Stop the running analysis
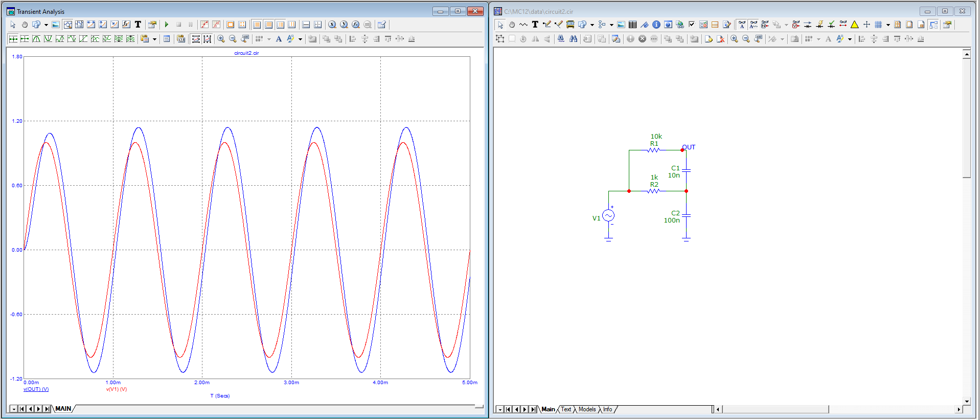 click(178, 25)
